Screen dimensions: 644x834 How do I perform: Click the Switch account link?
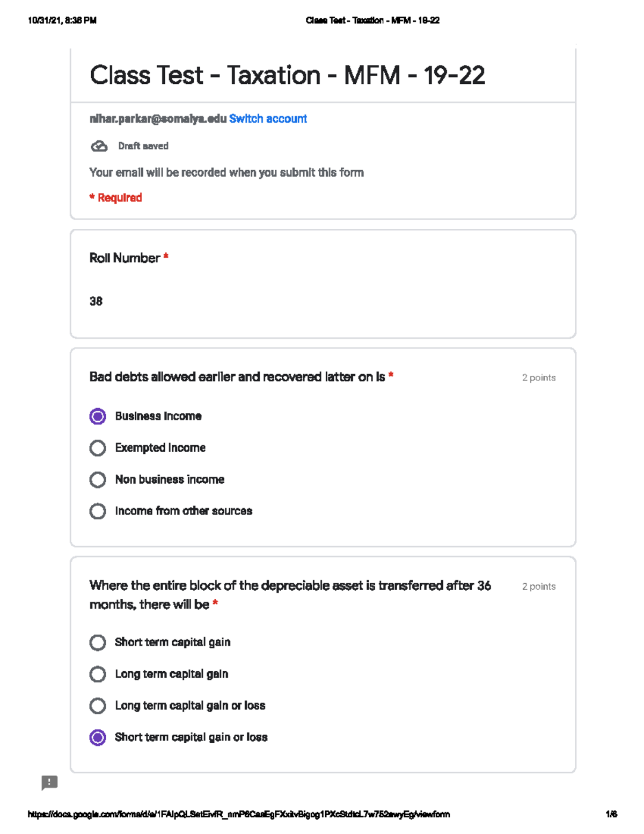click(x=268, y=119)
